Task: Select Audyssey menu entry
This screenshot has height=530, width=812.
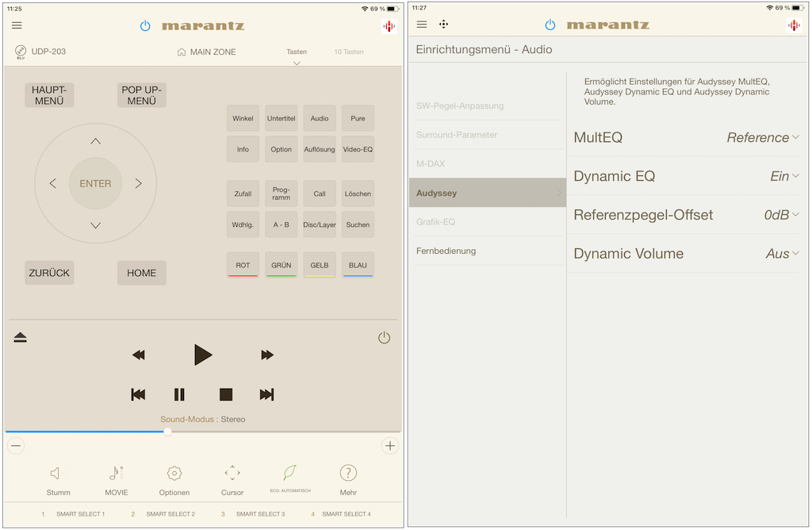Action: click(488, 193)
